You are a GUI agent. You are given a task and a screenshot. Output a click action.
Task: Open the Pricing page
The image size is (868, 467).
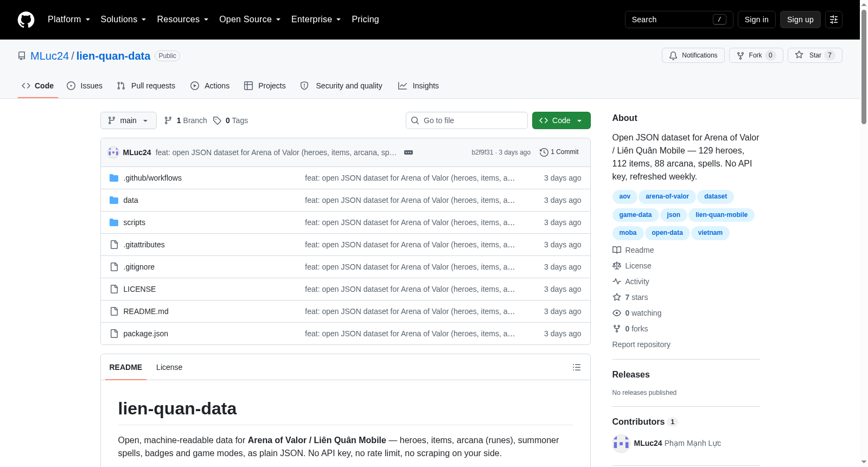pyautogui.click(x=365, y=20)
